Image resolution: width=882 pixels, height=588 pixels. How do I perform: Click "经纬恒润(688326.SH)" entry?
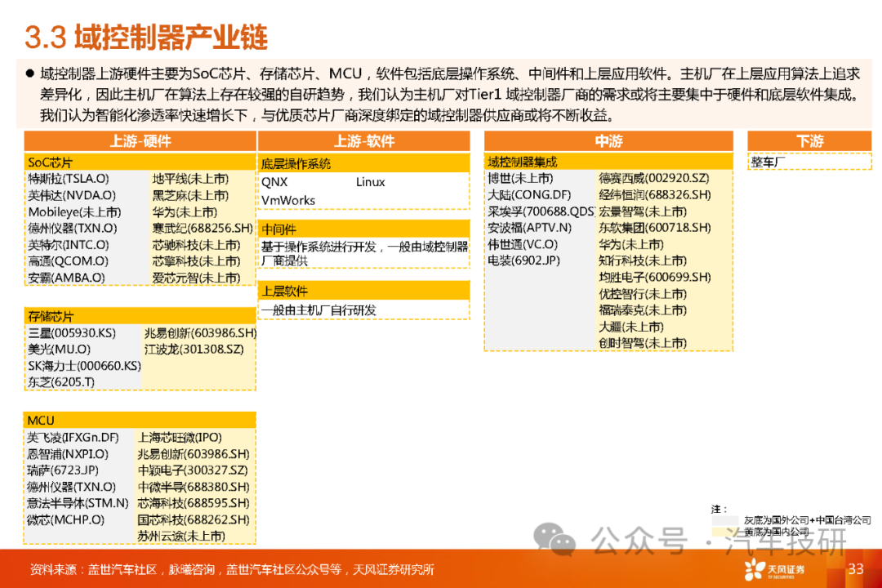[655, 194]
